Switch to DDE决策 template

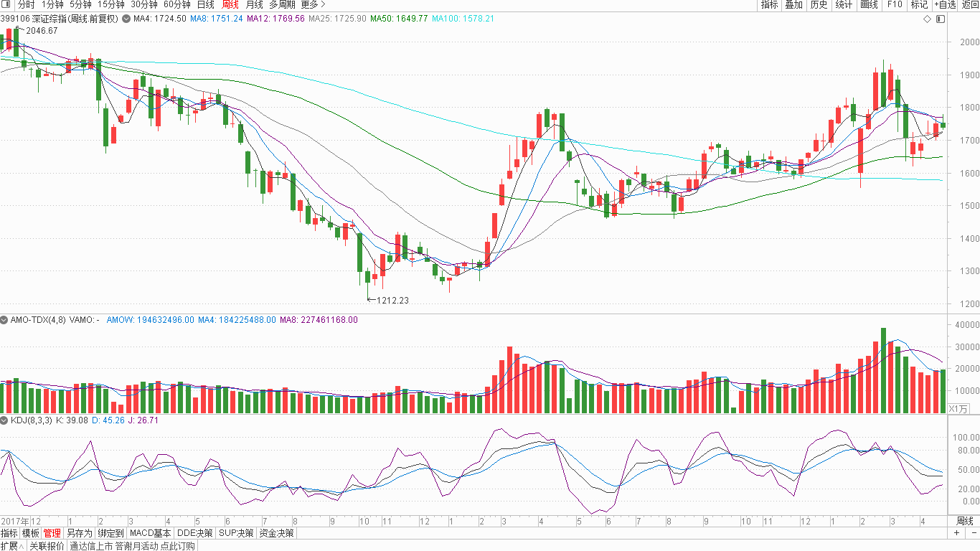pos(195,533)
